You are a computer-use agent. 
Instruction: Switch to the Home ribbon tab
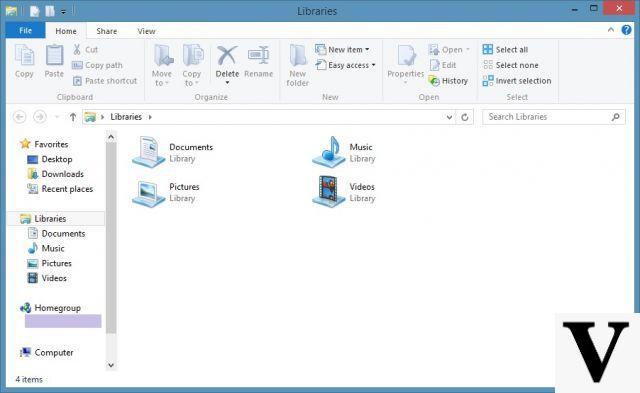click(x=66, y=31)
